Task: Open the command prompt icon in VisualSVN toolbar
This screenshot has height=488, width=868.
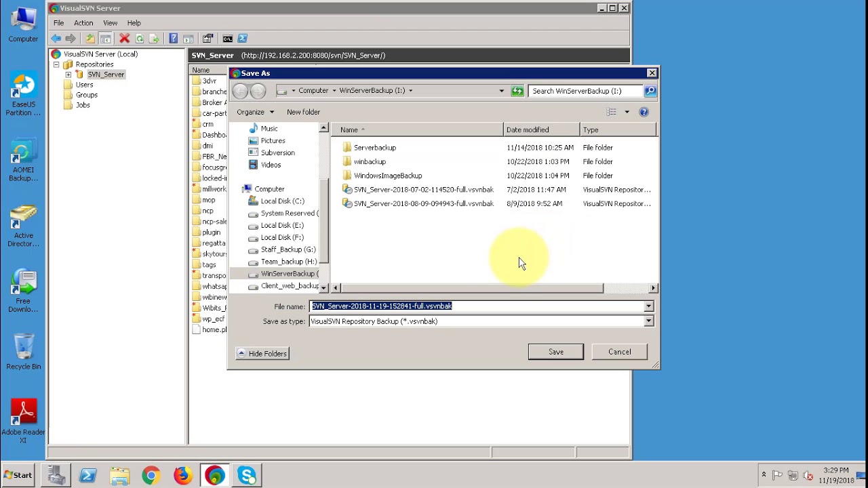Action: (x=228, y=39)
